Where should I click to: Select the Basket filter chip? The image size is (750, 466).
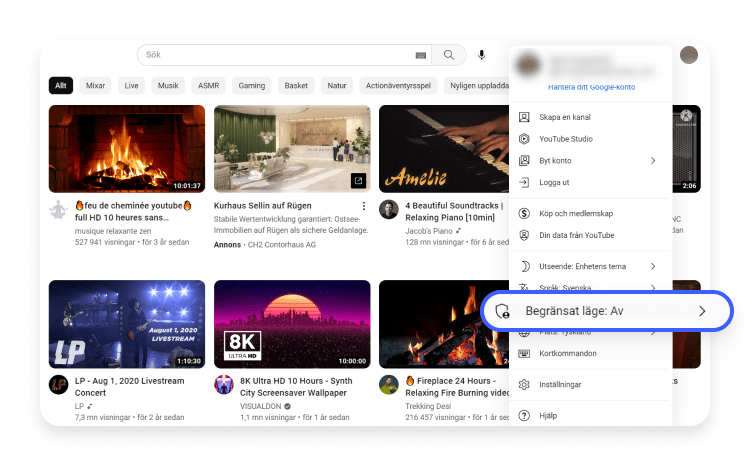pyautogui.click(x=296, y=86)
